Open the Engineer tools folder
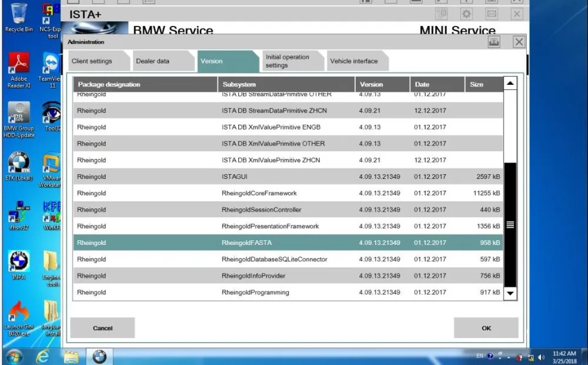 click(x=52, y=269)
